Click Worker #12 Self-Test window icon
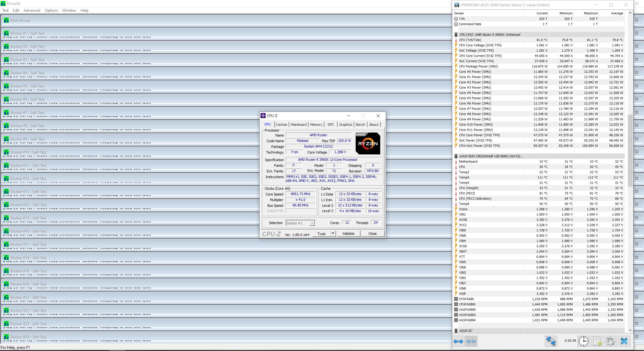Screen dimensions: 644x351 tap(6, 179)
